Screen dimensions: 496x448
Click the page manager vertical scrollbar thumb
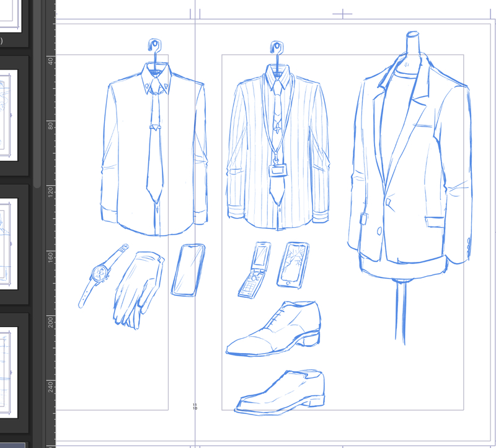coord(37,94)
